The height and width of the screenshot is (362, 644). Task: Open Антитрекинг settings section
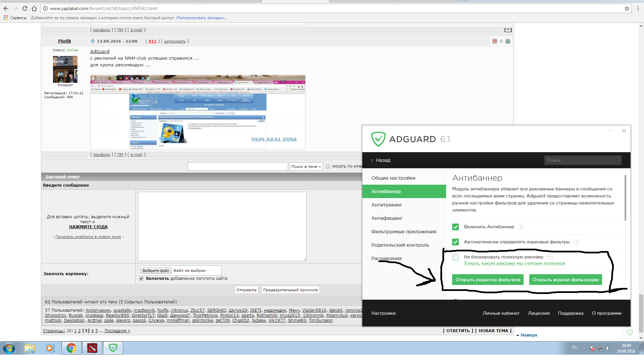(x=404, y=205)
